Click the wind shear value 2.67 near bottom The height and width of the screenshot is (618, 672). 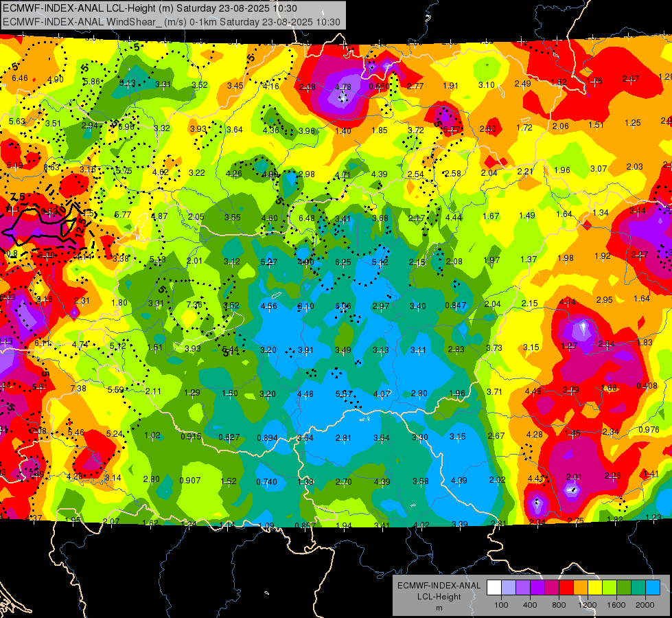pyautogui.click(x=496, y=436)
